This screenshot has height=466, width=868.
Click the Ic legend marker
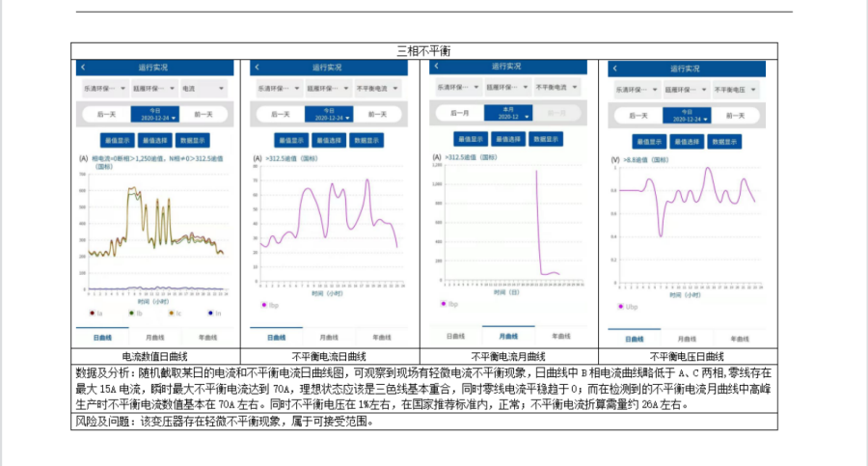pyautogui.click(x=173, y=314)
